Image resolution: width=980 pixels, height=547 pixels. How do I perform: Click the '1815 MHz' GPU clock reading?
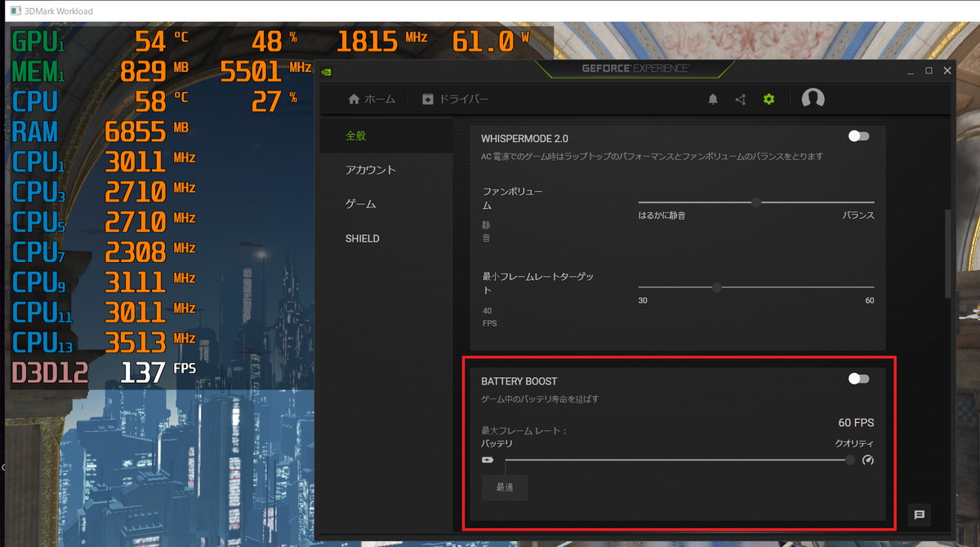coord(381,42)
